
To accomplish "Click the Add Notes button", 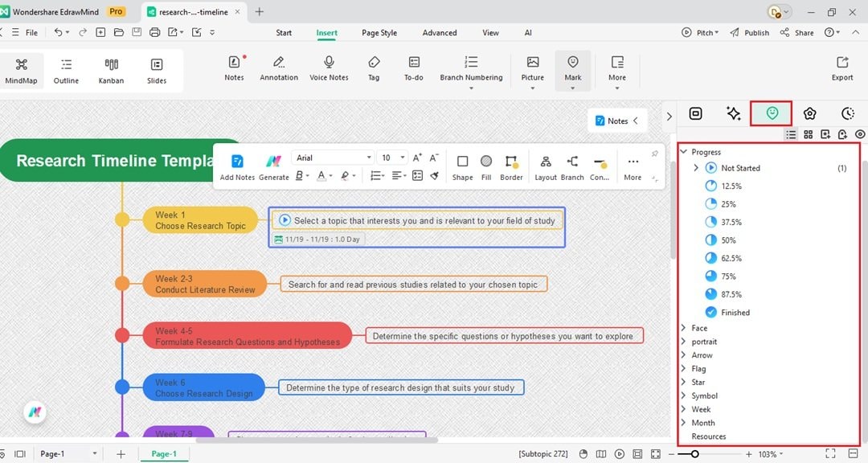I will tap(237, 166).
